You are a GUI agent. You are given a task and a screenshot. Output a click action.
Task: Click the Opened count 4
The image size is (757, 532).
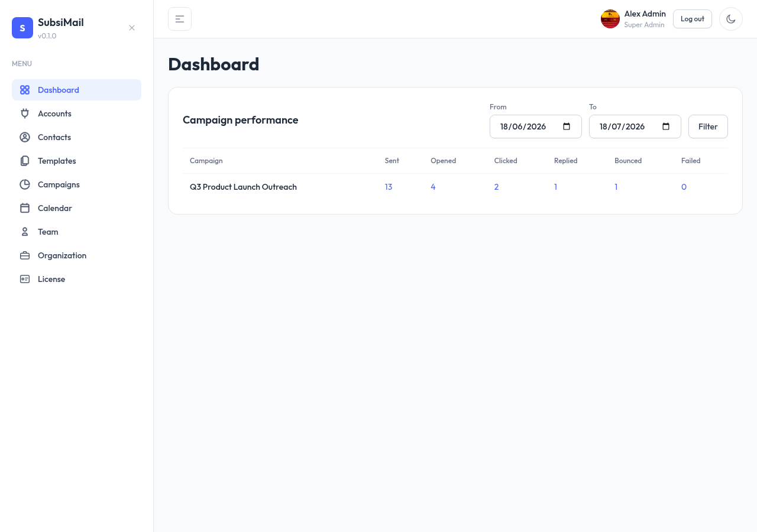(x=433, y=187)
